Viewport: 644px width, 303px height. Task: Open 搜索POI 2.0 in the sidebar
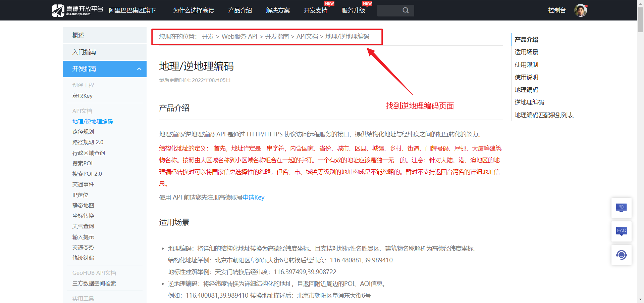coord(87,174)
